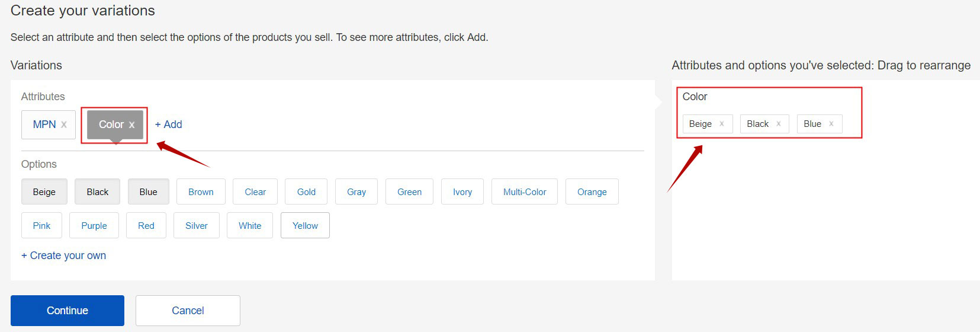
Task: Select the Silver color option
Action: (197, 226)
